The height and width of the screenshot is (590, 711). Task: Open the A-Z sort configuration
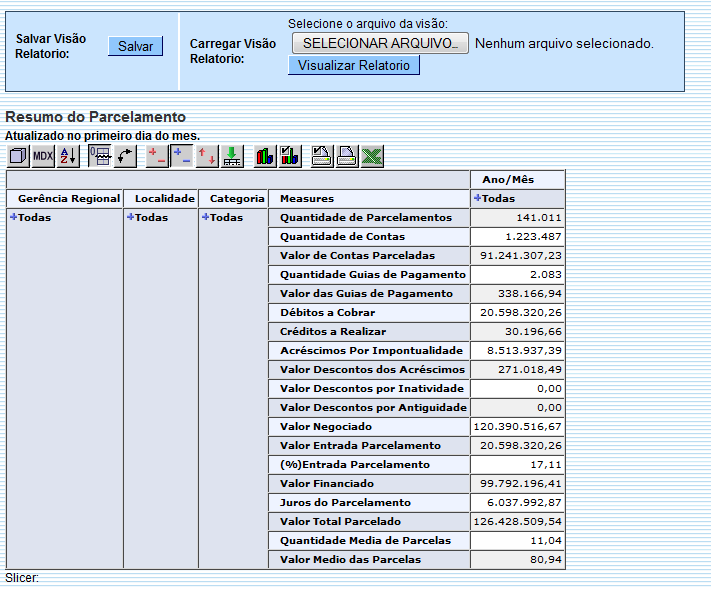[x=68, y=156]
